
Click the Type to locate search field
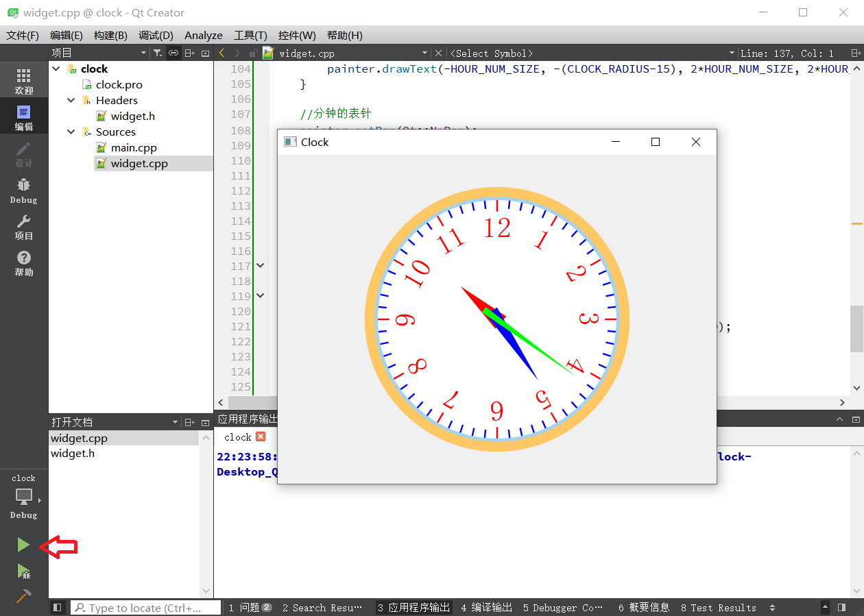click(145, 608)
